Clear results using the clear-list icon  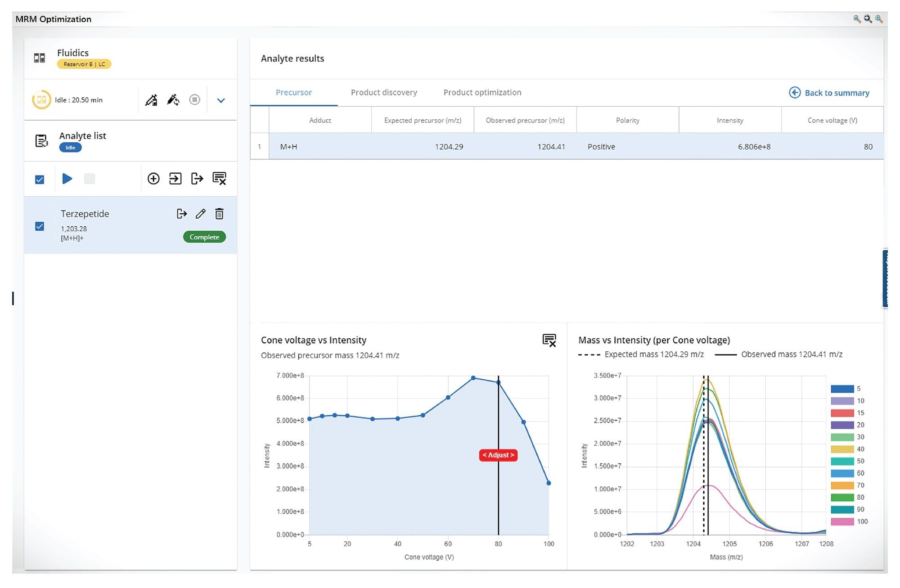[x=220, y=179]
